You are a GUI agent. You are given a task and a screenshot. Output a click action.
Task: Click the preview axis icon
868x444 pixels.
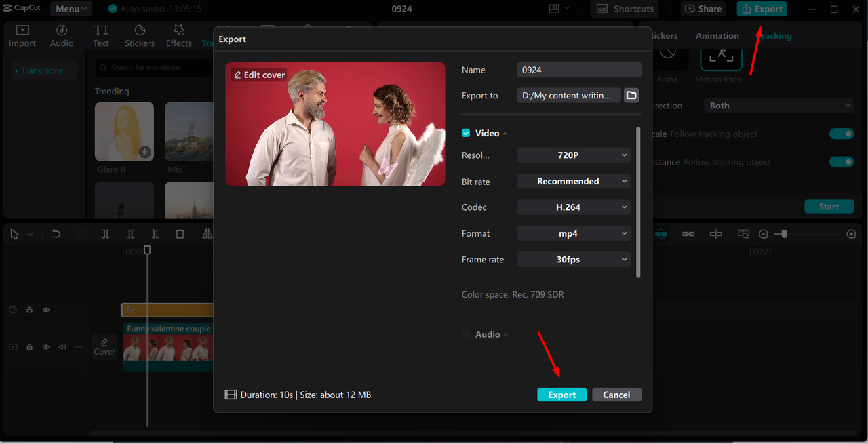tap(715, 234)
